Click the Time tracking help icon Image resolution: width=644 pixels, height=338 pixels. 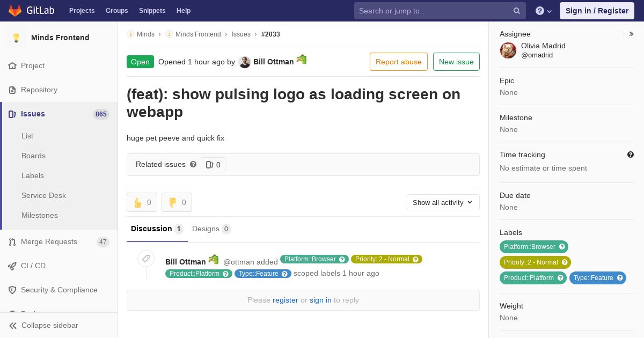(x=631, y=155)
